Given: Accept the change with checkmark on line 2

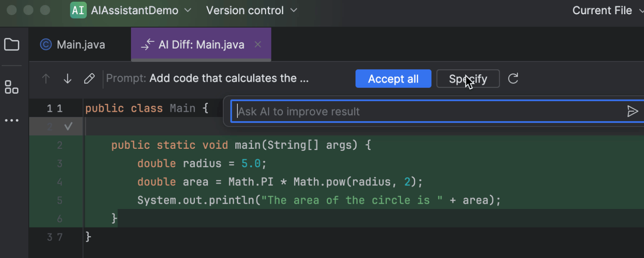Looking at the screenshot, I should [x=68, y=126].
